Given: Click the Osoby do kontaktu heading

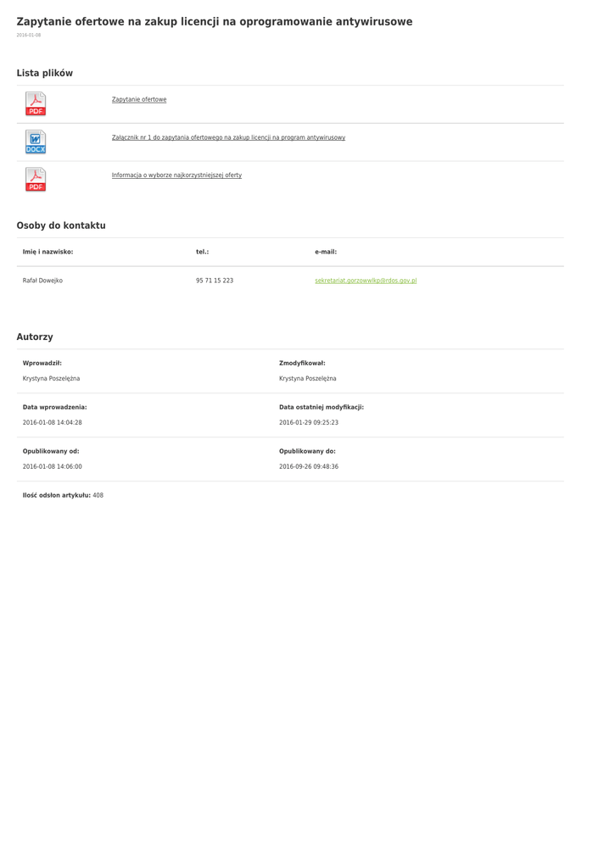Looking at the screenshot, I should tap(61, 225).
